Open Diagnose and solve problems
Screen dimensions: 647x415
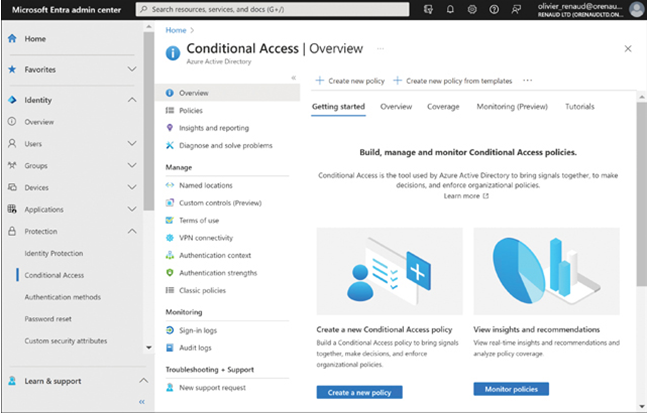click(x=226, y=146)
